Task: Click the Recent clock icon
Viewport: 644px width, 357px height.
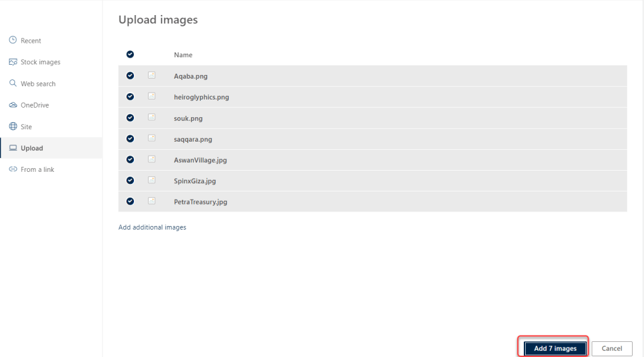Action: (13, 40)
